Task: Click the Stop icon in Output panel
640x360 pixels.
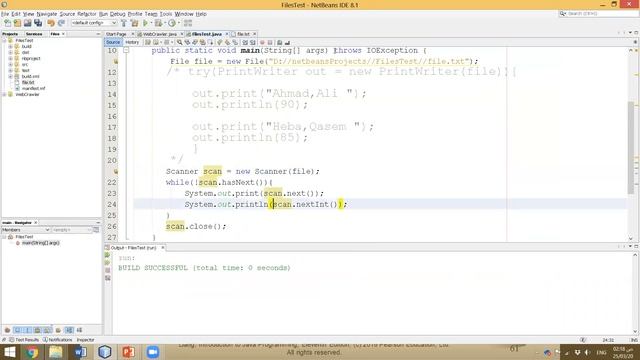Action: coord(107,270)
